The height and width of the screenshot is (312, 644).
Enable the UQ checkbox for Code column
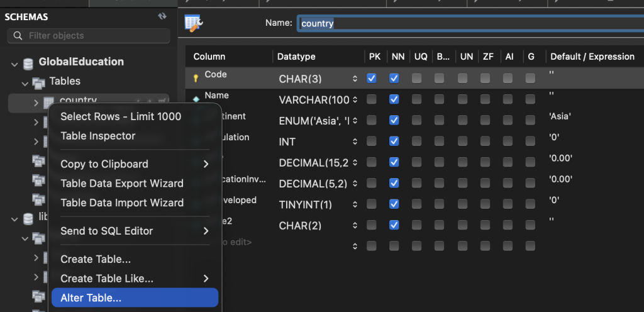[416, 79]
